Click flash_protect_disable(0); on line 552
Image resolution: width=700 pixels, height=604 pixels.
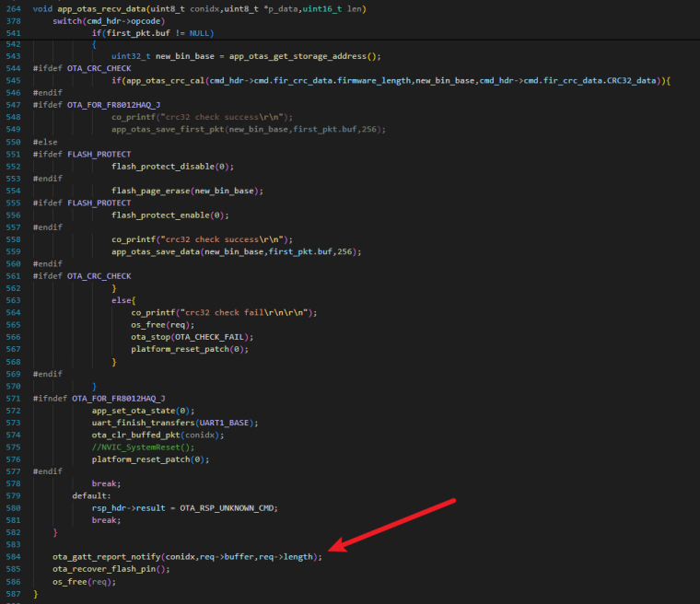click(173, 166)
